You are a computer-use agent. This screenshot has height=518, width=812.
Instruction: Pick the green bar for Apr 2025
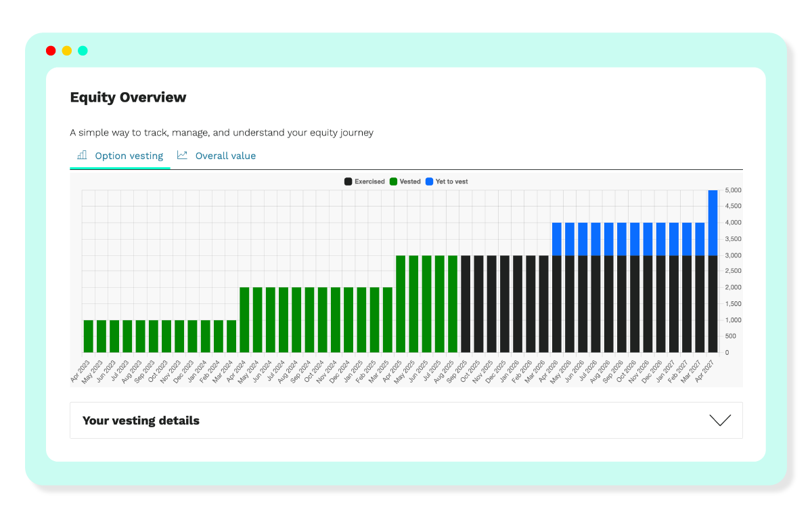[401, 303]
